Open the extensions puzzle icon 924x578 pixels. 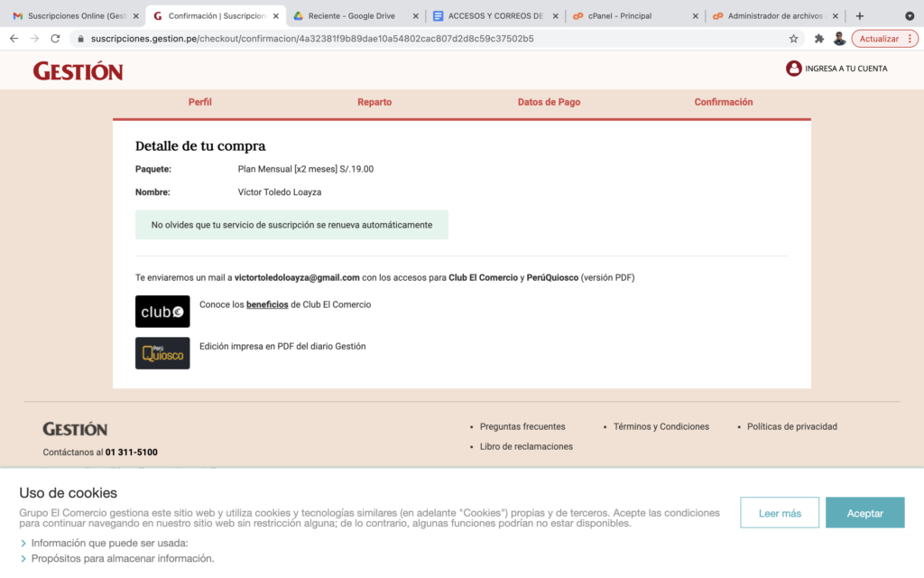coord(819,38)
